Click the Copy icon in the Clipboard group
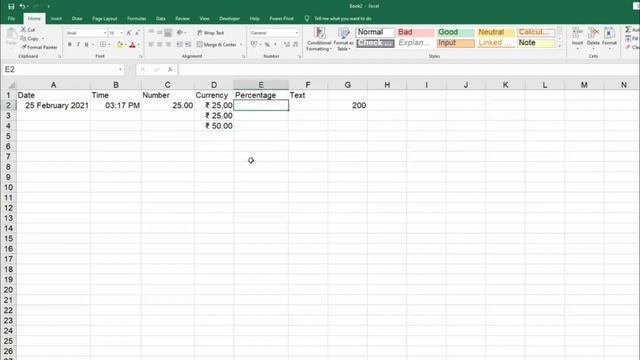This screenshot has width=640, height=360. coord(24,38)
